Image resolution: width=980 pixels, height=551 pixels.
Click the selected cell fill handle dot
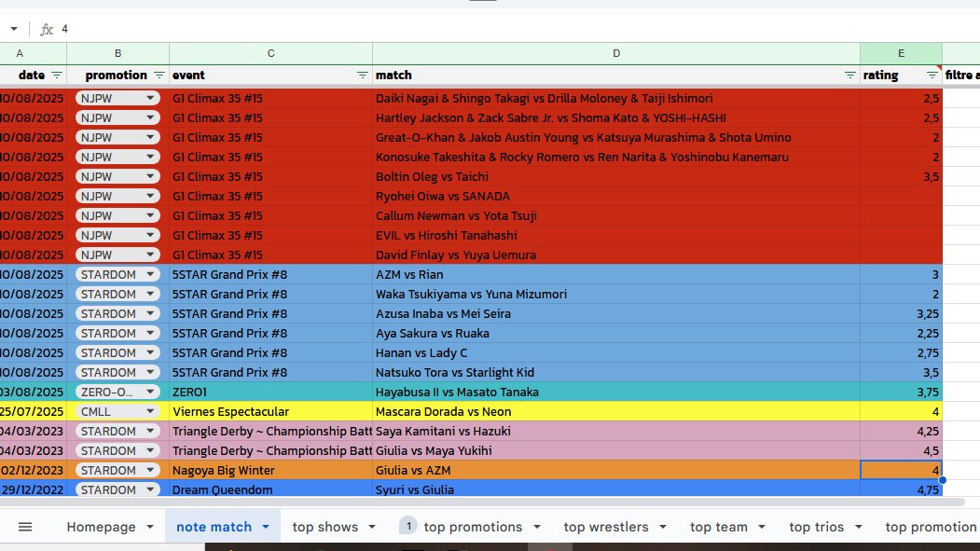point(943,480)
